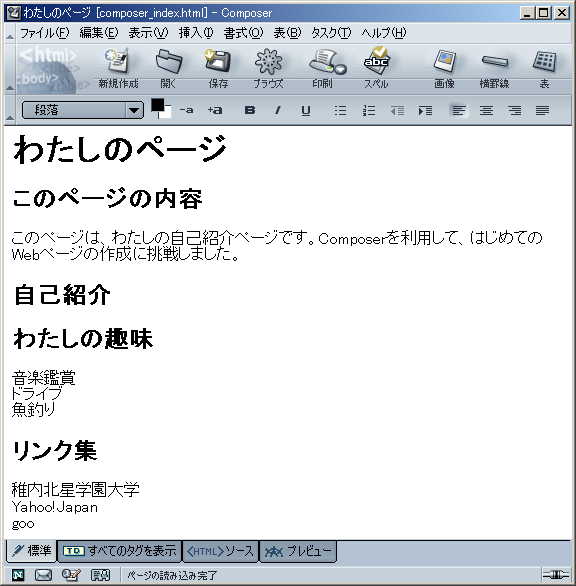Switch to the プレビュー tab
Viewport: 576px width, 586px height.
[x=298, y=551]
